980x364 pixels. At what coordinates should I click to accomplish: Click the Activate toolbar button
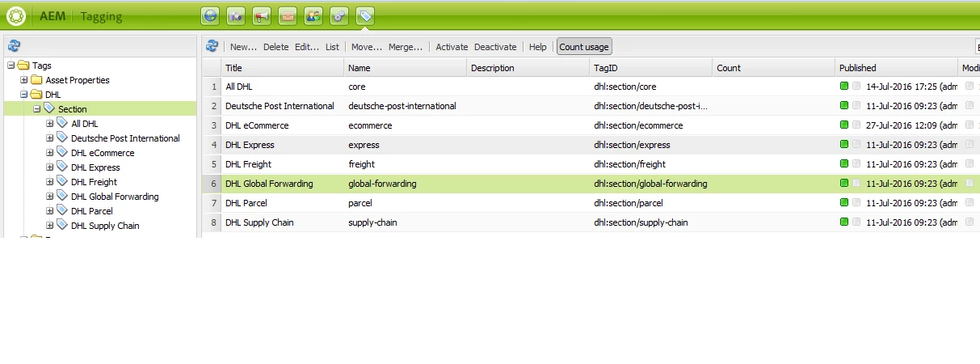tap(452, 47)
